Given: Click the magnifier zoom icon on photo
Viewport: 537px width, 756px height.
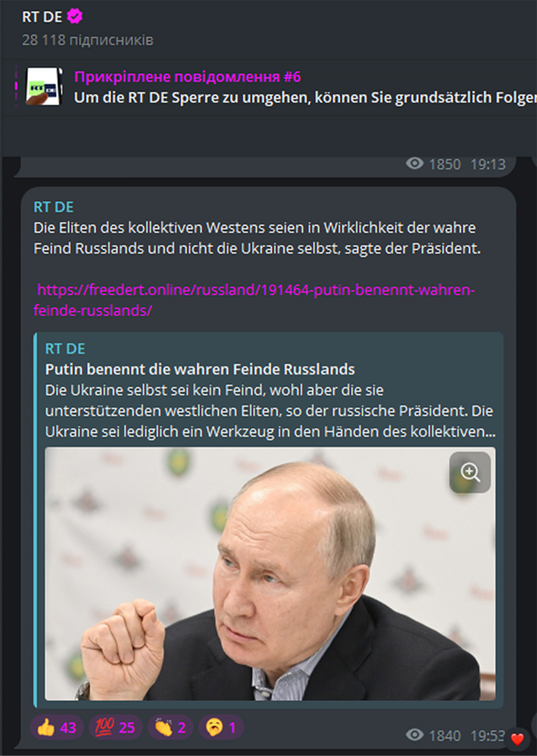Looking at the screenshot, I should click(x=470, y=472).
